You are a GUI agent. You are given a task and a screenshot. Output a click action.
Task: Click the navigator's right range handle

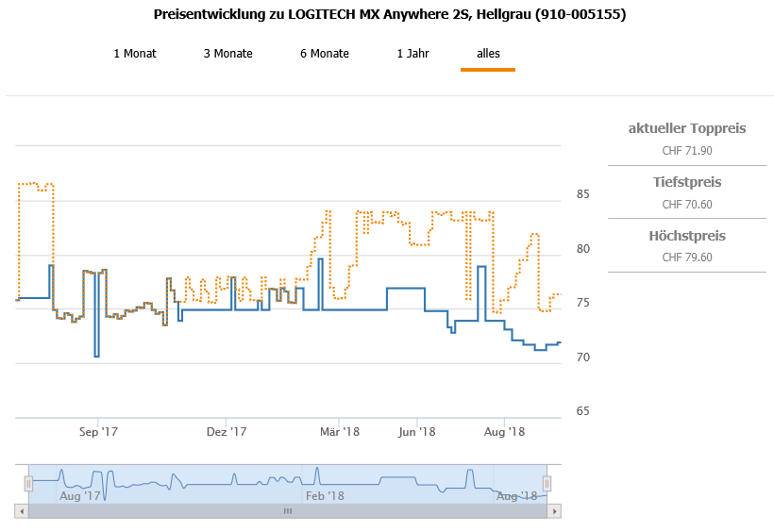coord(547,483)
